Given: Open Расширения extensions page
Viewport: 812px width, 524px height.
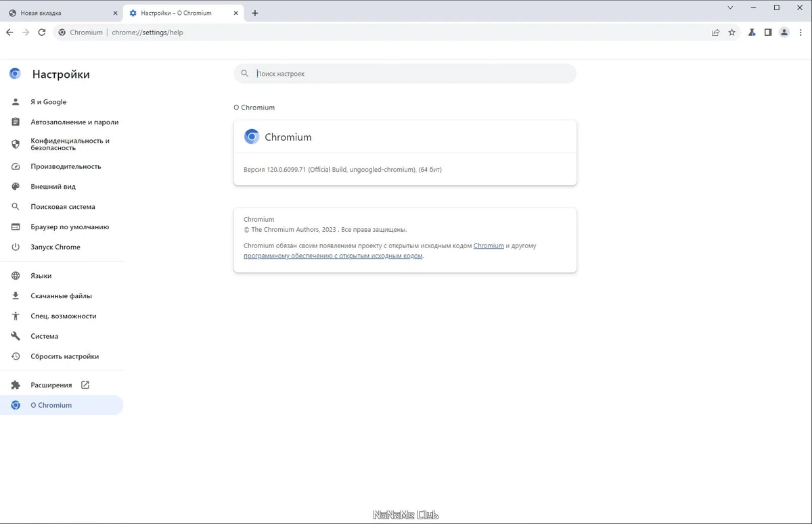Looking at the screenshot, I should click(62, 385).
